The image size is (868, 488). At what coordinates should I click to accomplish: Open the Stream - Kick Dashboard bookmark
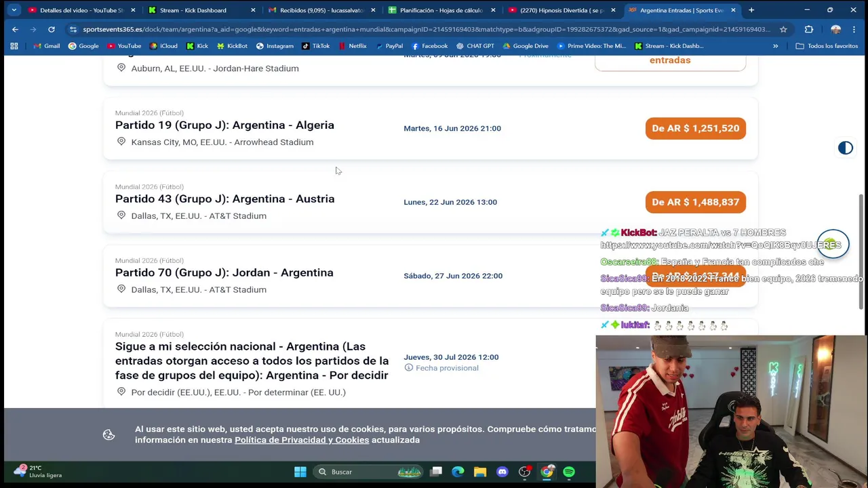click(669, 46)
